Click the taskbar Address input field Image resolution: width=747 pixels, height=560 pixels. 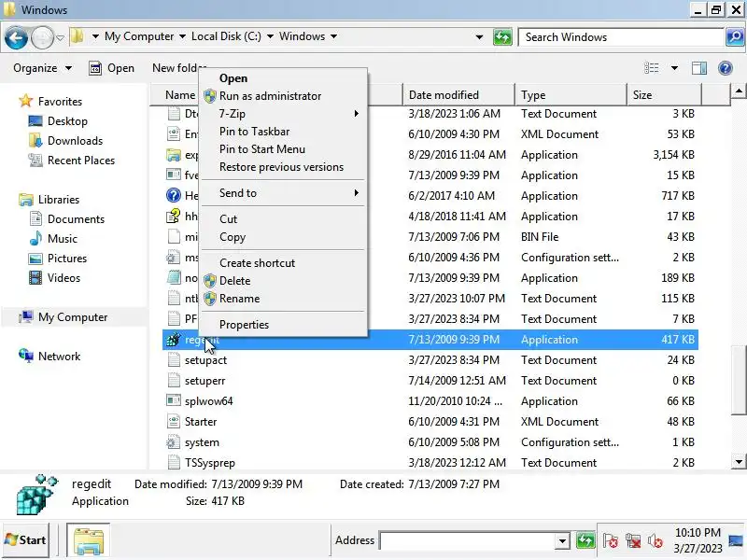(468, 541)
